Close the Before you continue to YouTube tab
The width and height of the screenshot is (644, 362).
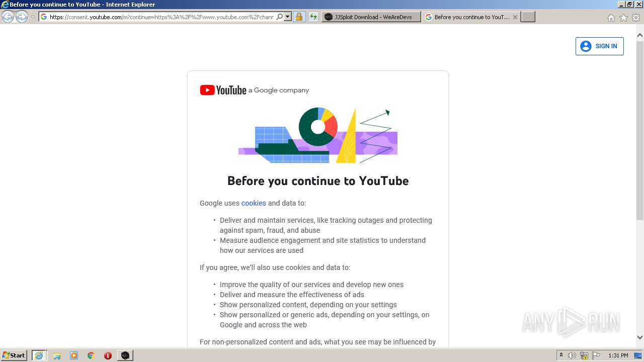tap(515, 17)
